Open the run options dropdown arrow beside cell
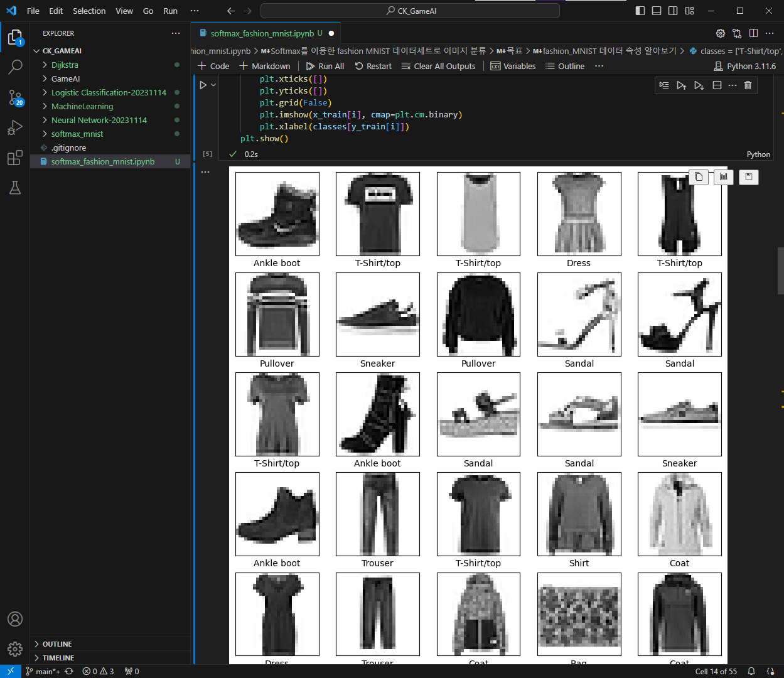Screen dimensions: 784x678 213,85
